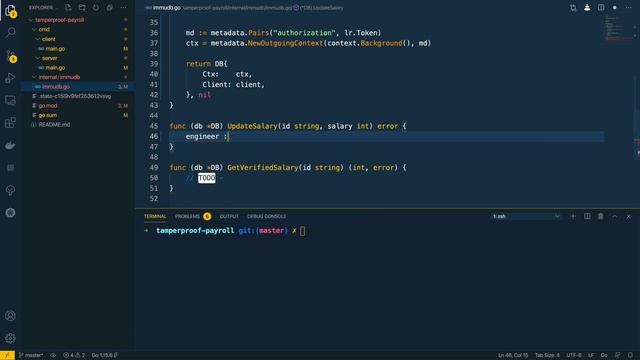The width and height of the screenshot is (640, 360).
Task: Open the Run and Debug view
Action: 10,78
